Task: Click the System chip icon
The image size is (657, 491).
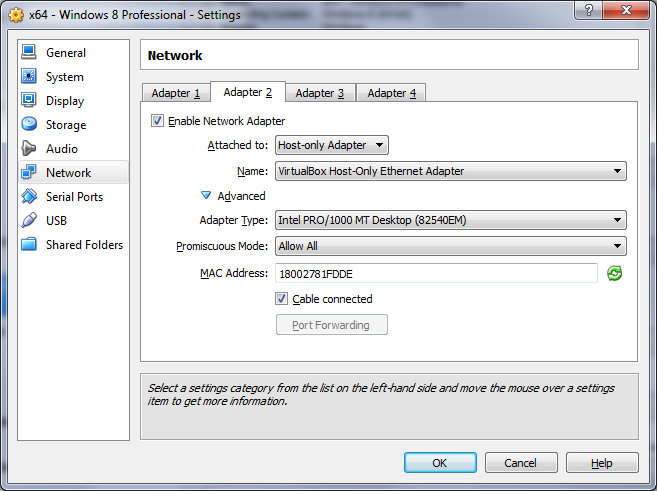Action: [28, 76]
